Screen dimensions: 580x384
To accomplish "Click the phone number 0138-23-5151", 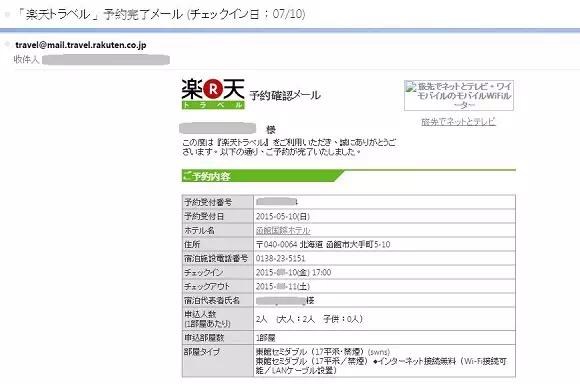I will pos(280,259).
